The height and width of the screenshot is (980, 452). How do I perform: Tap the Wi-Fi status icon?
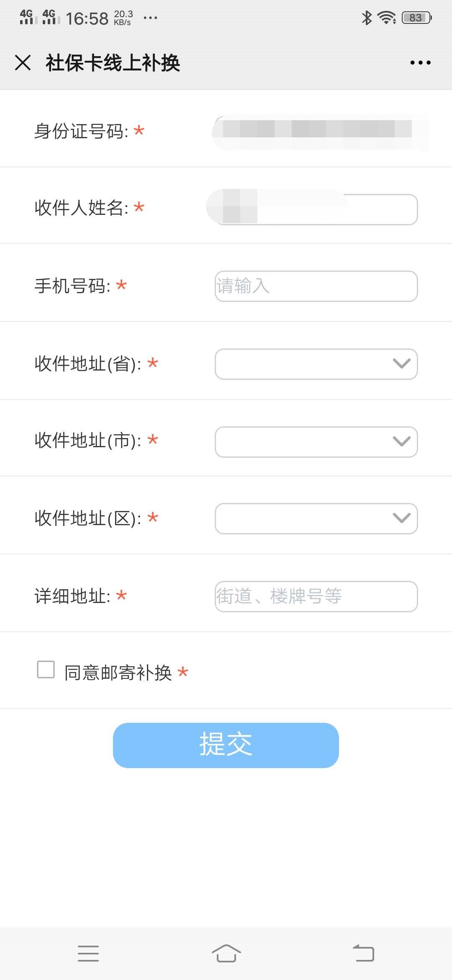(x=386, y=18)
